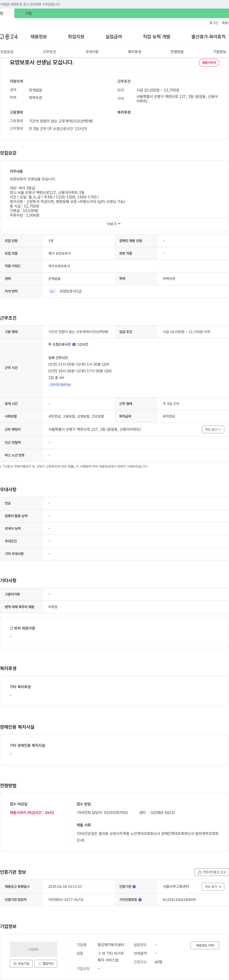Open the 취업지원 main menu
Screen dimensions: 229x980
pyautogui.click(x=76, y=36)
